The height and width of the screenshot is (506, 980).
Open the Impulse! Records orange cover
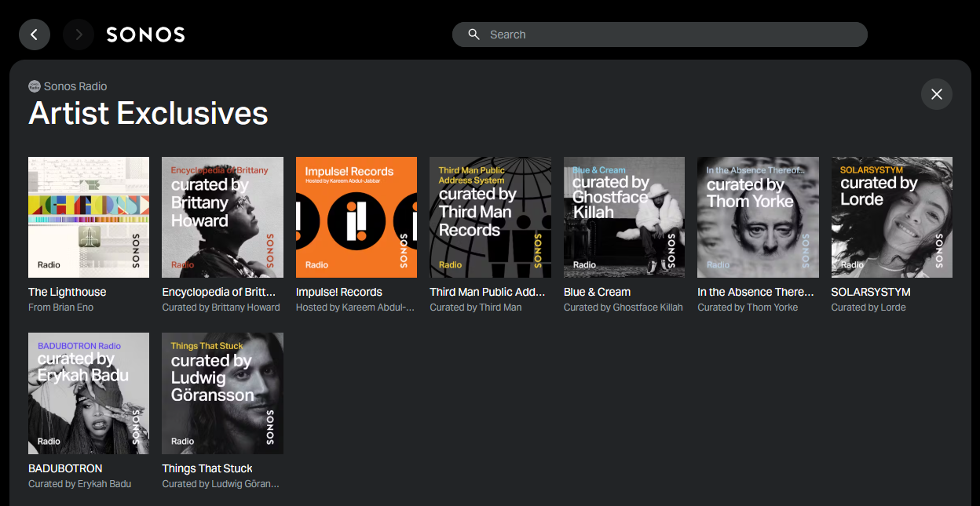tap(357, 217)
